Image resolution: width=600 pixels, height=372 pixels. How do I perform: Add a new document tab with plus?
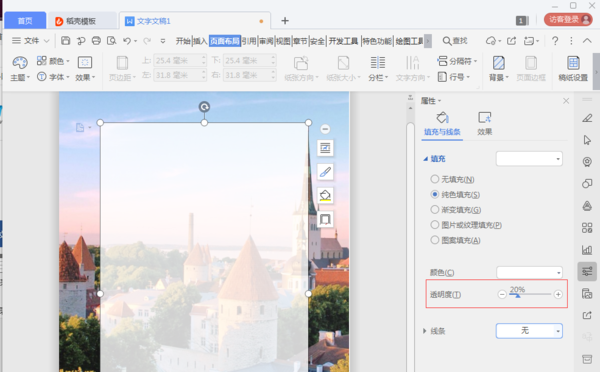285,21
